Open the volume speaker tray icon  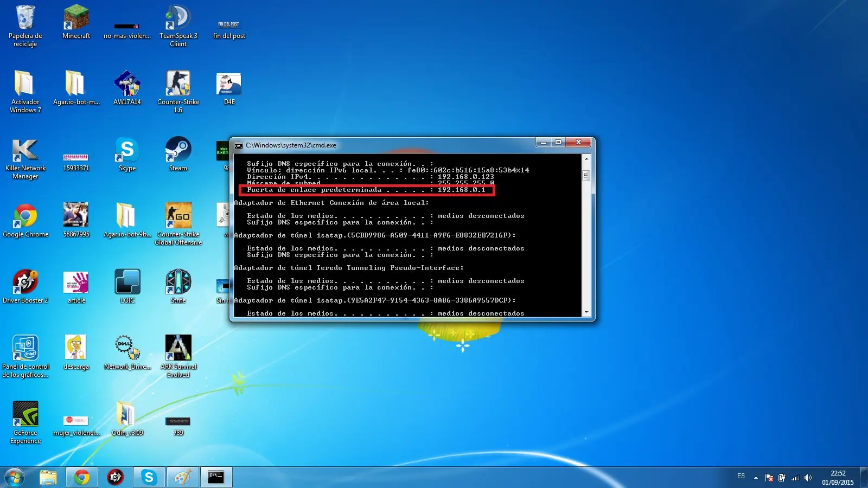808,478
